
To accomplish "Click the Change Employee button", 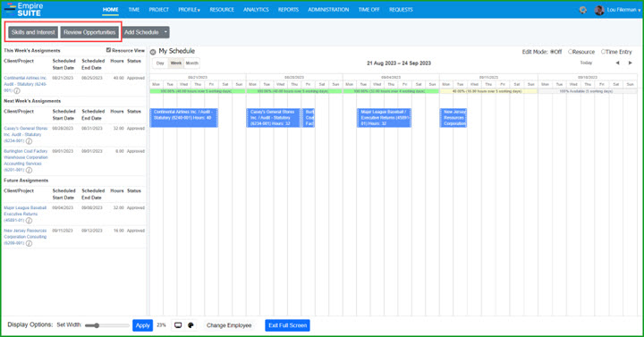I will coord(229,325).
